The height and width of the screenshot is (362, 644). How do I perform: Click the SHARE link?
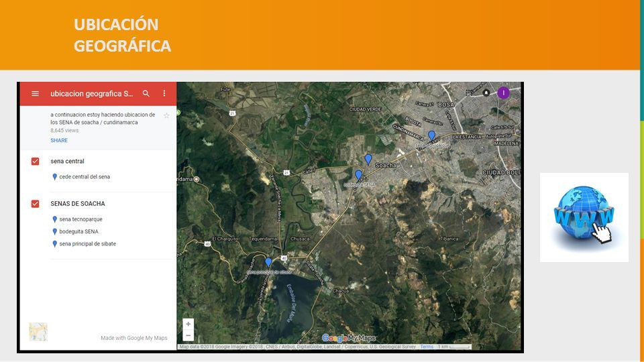click(x=59, y=140)
